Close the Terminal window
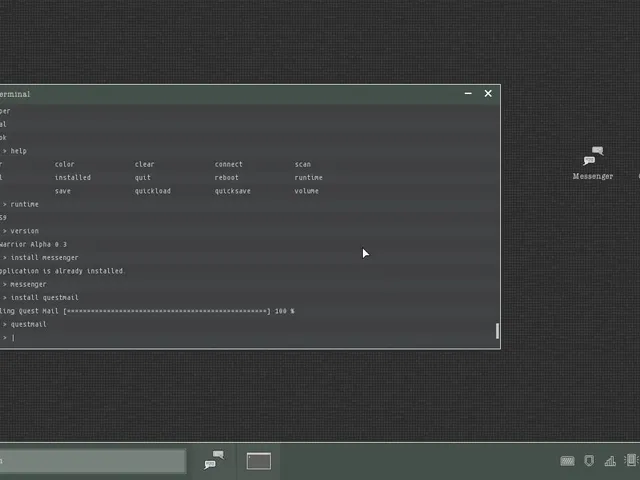This screenshot has height=480, width=640. click(488, 93)
